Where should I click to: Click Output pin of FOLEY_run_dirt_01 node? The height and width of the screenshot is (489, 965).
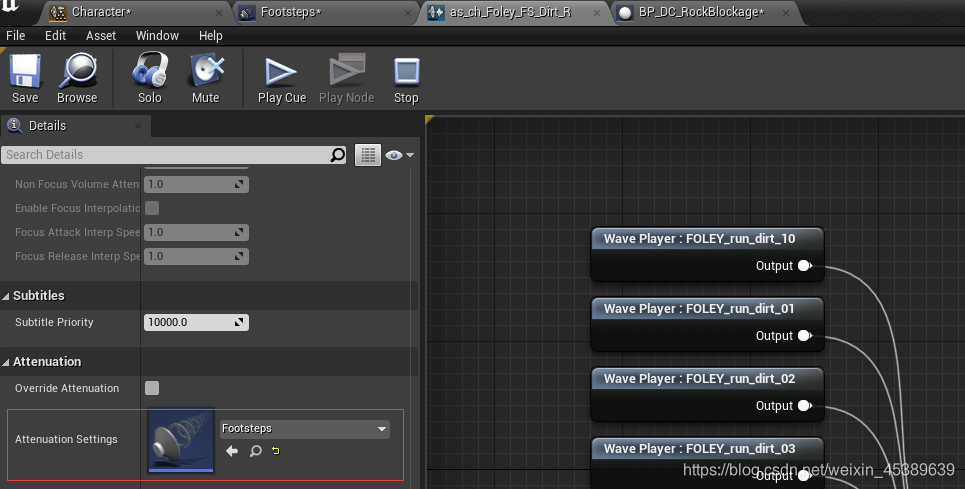(x=804, y=336)
